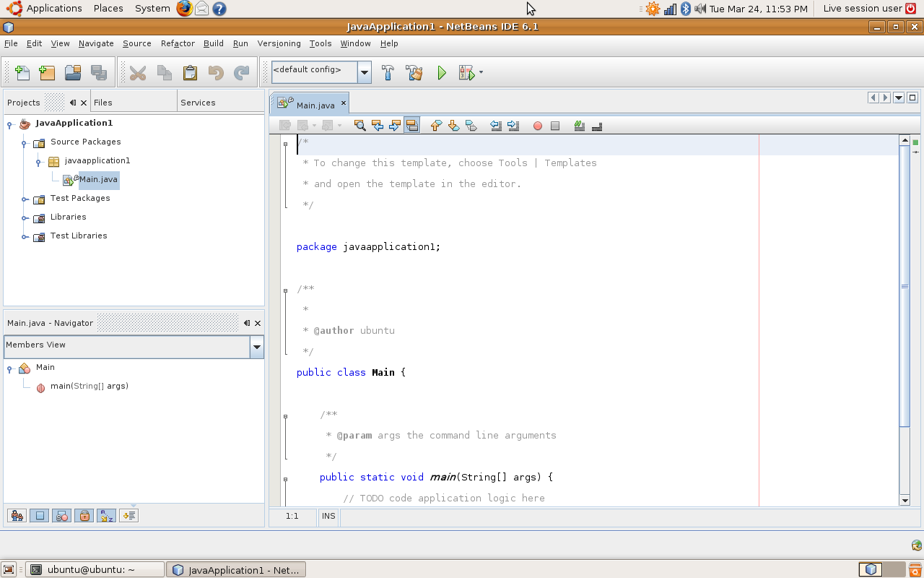Select main(String[] args) in Navigator
Viewport: 924px width, 578px height.
pos(89,386)
